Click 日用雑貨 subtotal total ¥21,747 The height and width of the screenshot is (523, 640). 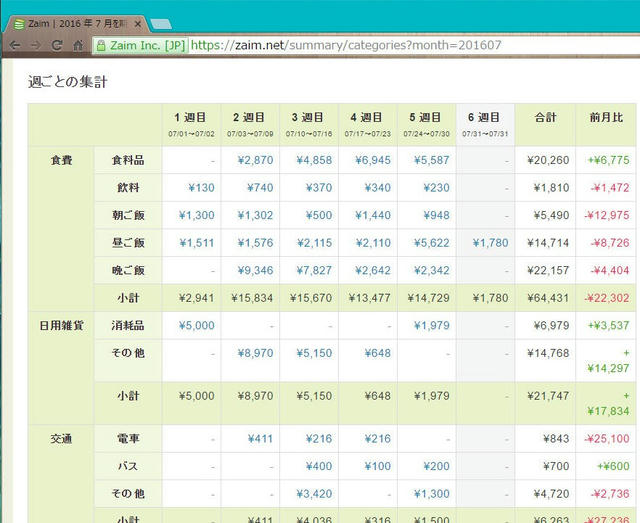tap(548, 396)
